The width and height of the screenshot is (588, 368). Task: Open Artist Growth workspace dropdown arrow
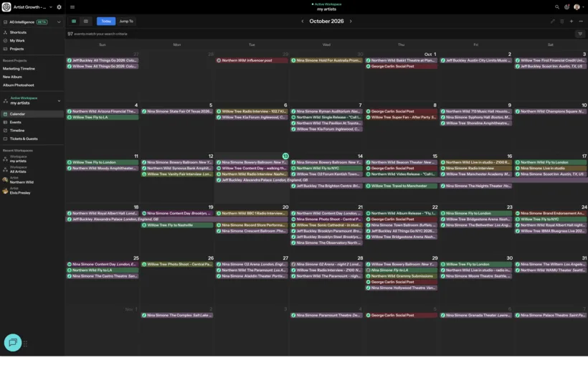(x=51, y=7)
